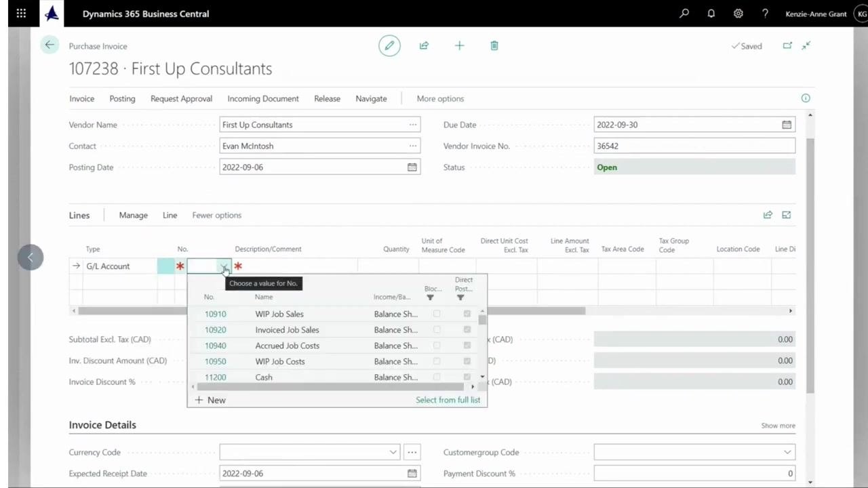
Task: Open the Expected Receipt Date calendar picker
Action: 412,473
